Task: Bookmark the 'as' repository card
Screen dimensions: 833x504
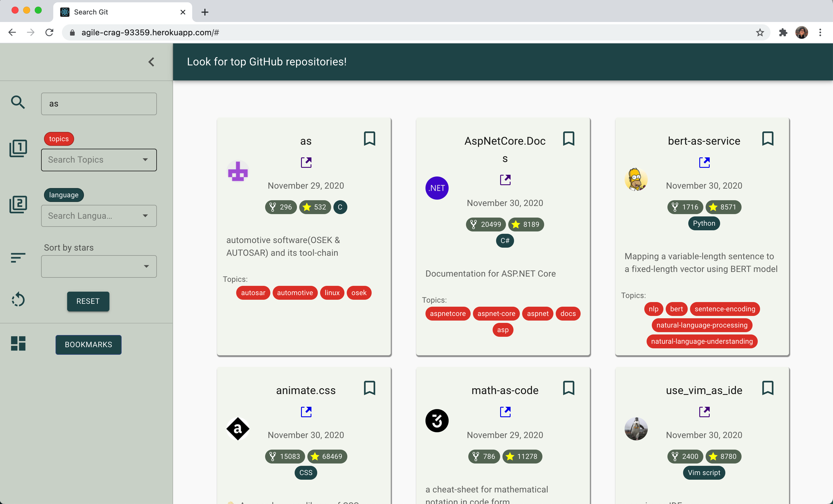Action: [x=369, y=139]
